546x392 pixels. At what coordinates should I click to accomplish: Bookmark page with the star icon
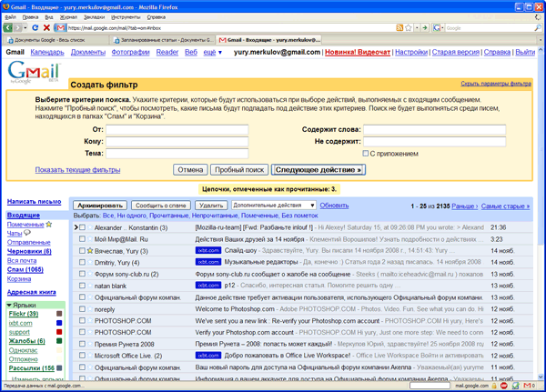tap(409, 28)
